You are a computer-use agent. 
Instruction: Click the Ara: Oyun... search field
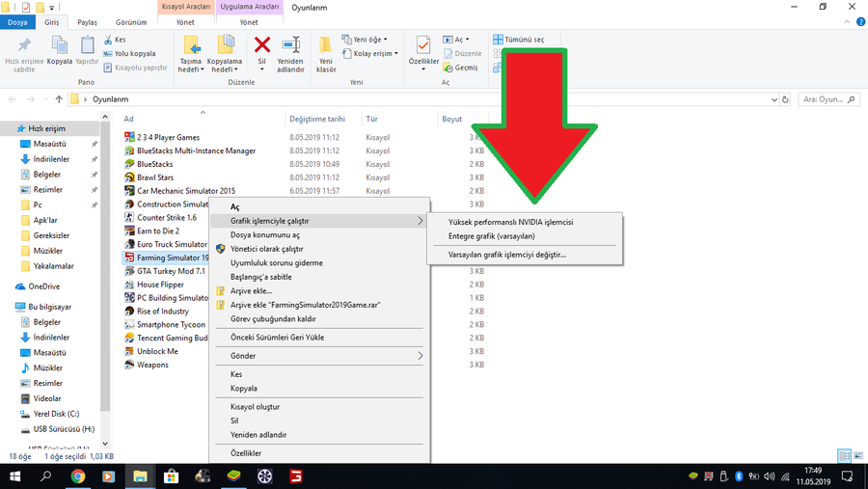(828, 99)
